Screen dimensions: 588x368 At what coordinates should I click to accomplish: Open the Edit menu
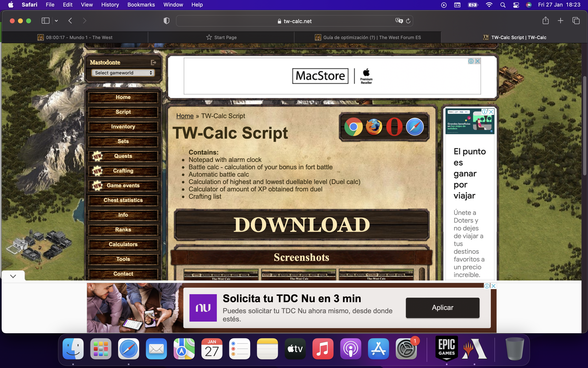point(68,5)
